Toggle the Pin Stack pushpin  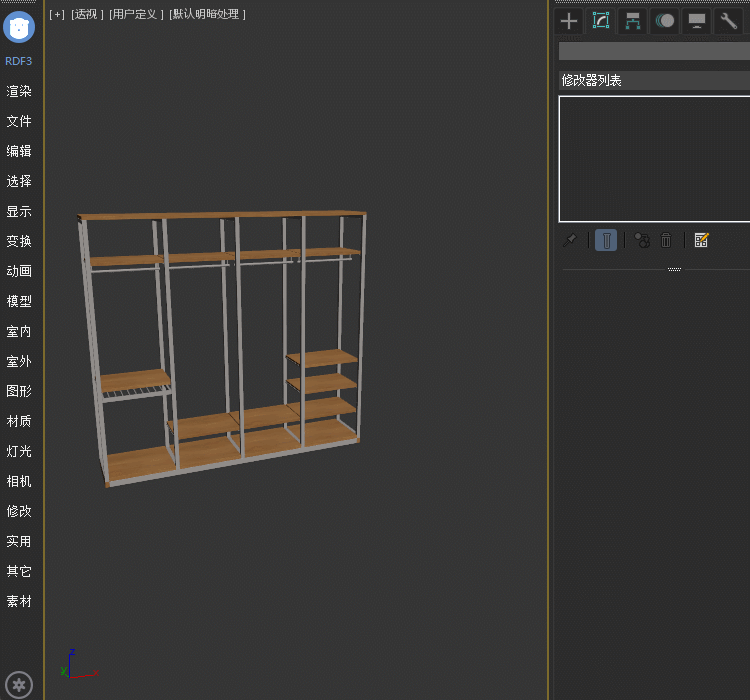570,240
